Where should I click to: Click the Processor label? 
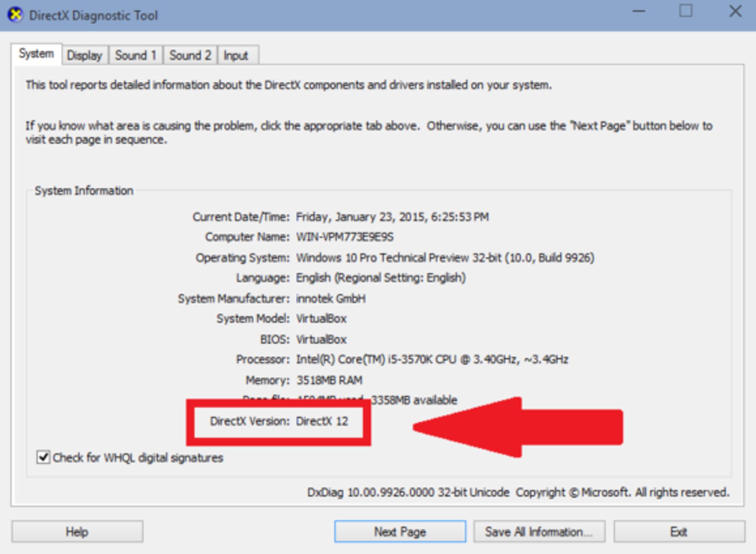point(263,359)
